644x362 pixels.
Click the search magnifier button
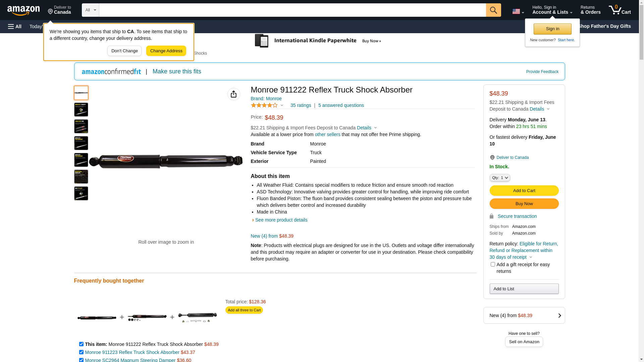click(493, 10)
